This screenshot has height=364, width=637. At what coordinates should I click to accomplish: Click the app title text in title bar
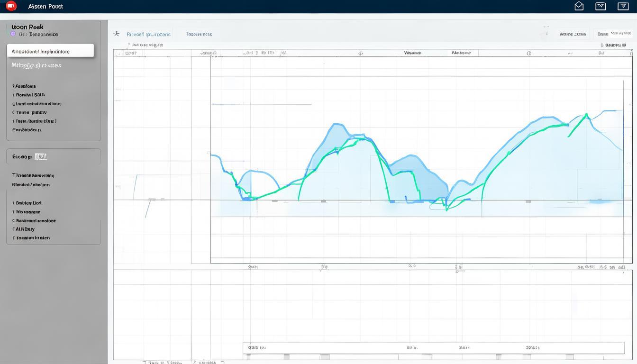pos(45,6)
